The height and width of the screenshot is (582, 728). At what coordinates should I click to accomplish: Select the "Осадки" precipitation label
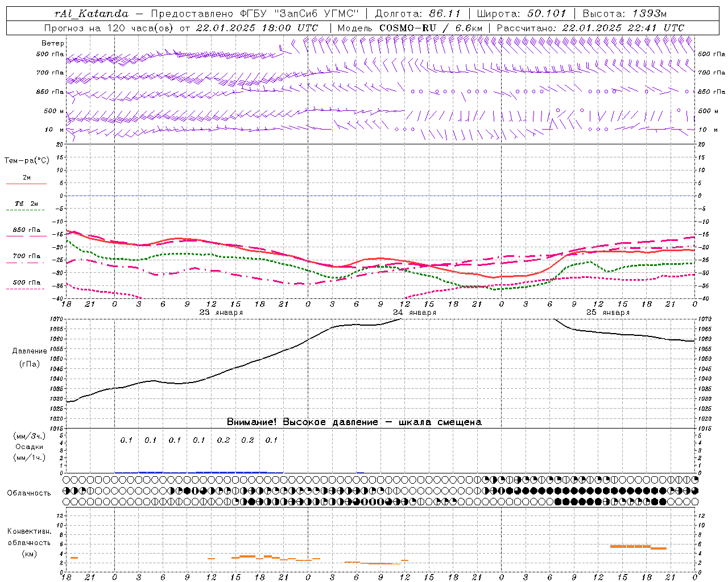click(30, 447)
